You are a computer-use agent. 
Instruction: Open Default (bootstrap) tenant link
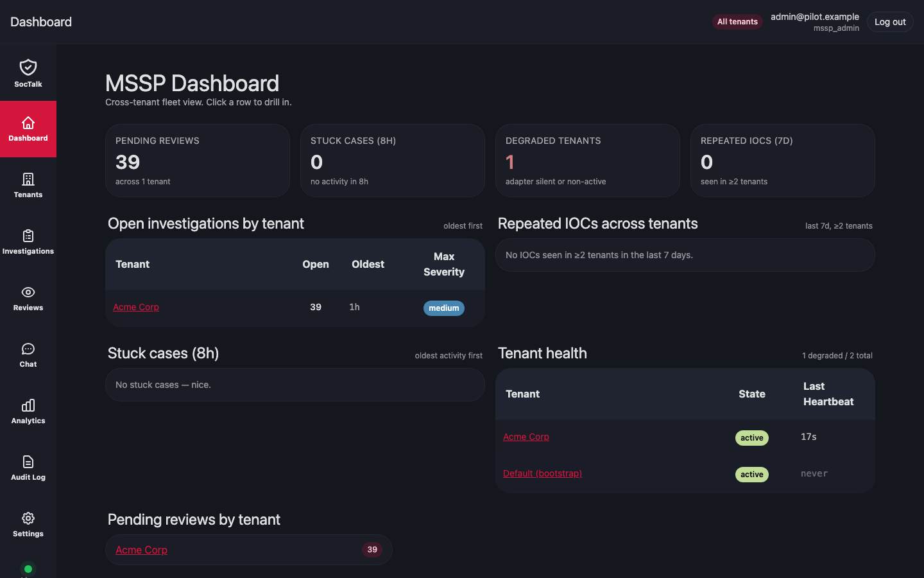pyautogui.click(x=542, y=473)
